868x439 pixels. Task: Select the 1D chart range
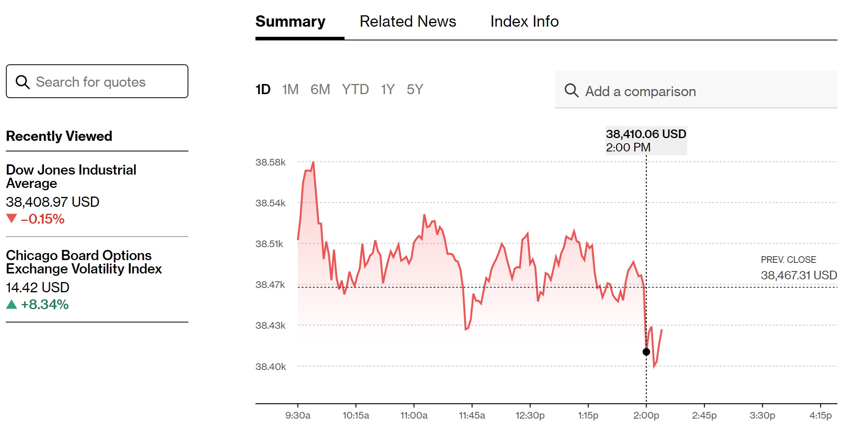pyautogui.click(x=263, y=89)
